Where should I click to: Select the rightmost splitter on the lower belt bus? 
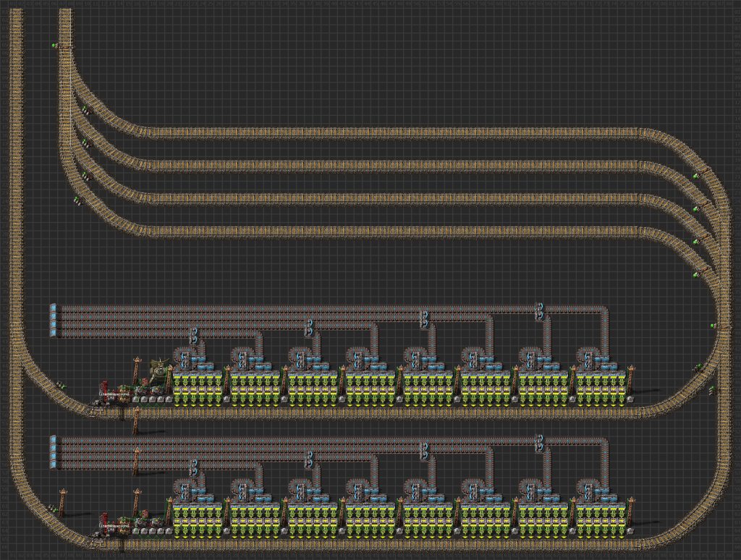539,443
